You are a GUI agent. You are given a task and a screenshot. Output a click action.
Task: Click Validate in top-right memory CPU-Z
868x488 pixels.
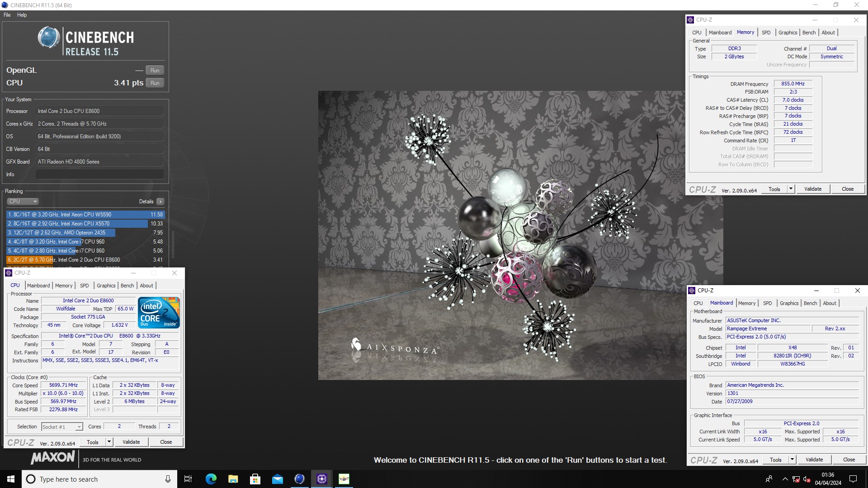pyautogui.click(x=813, y=189)
